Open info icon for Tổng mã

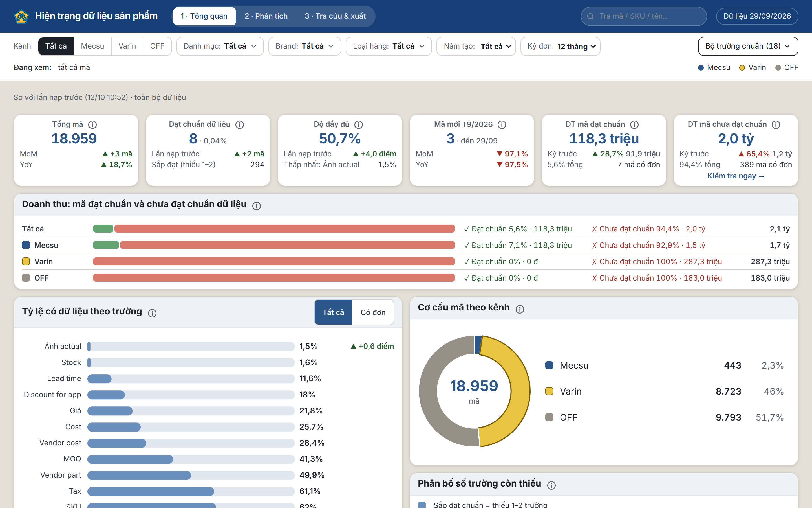92,125
